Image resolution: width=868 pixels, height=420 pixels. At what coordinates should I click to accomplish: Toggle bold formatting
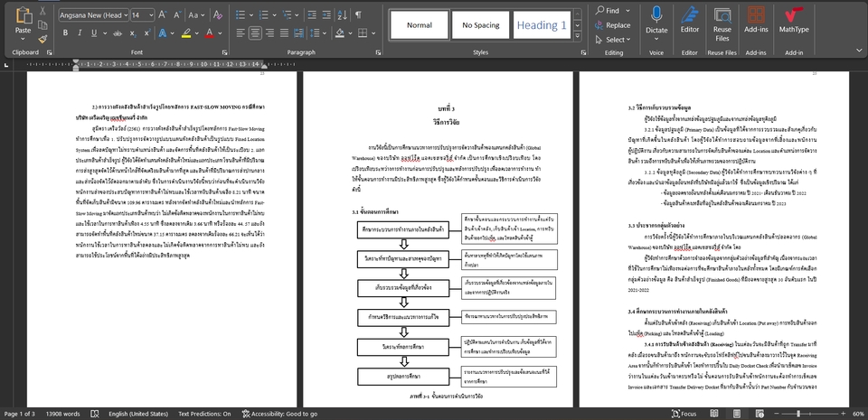[x=65, y=33]
